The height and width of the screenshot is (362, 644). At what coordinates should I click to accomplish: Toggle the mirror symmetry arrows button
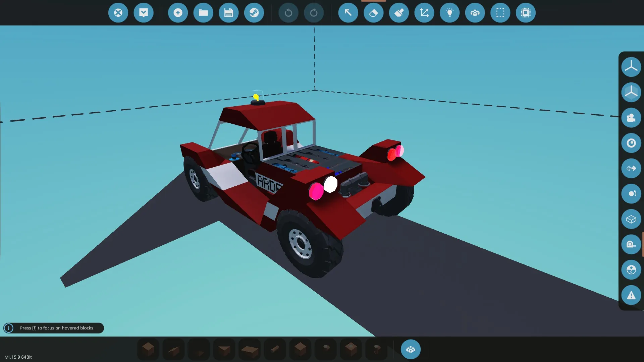(x=631, y=168)
